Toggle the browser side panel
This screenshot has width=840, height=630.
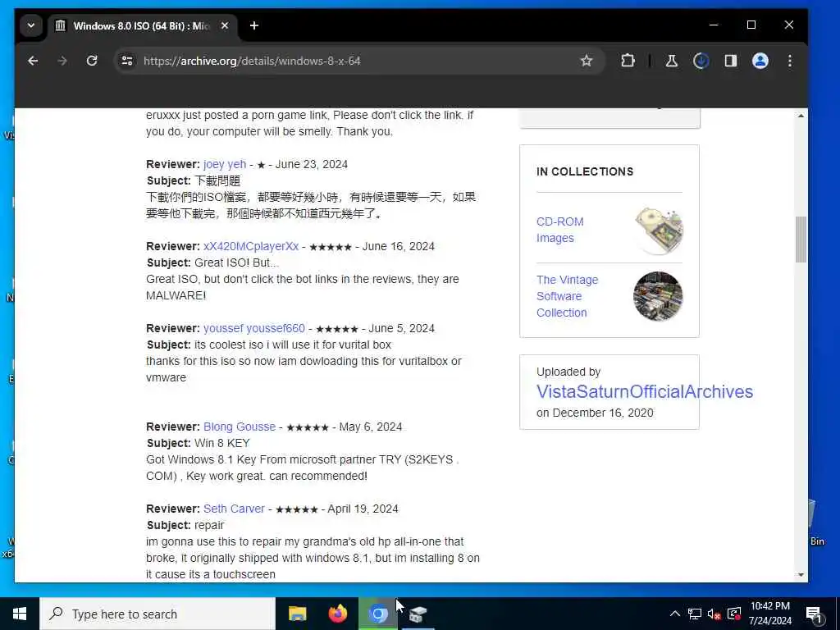click(x=731, y=61)
